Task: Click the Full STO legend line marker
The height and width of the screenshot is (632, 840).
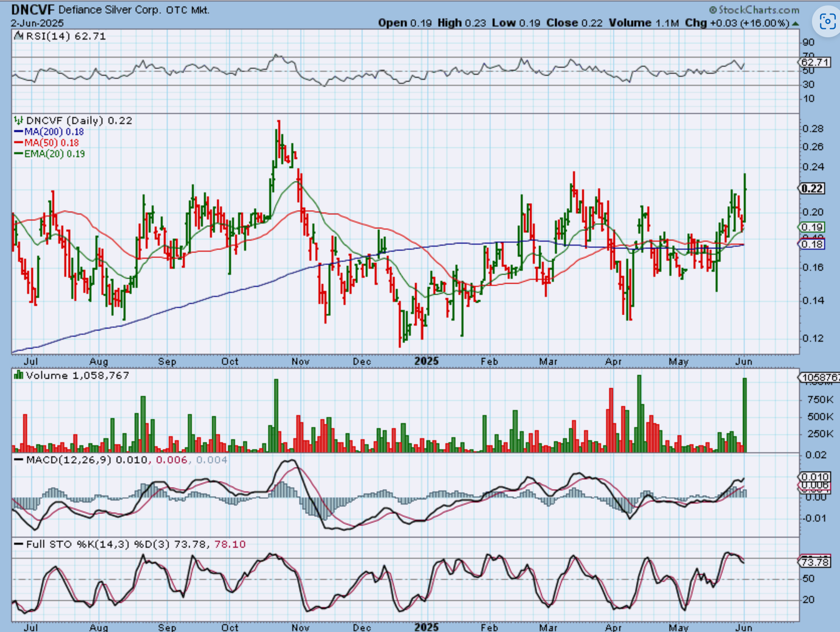Action: tap(18, 544)
